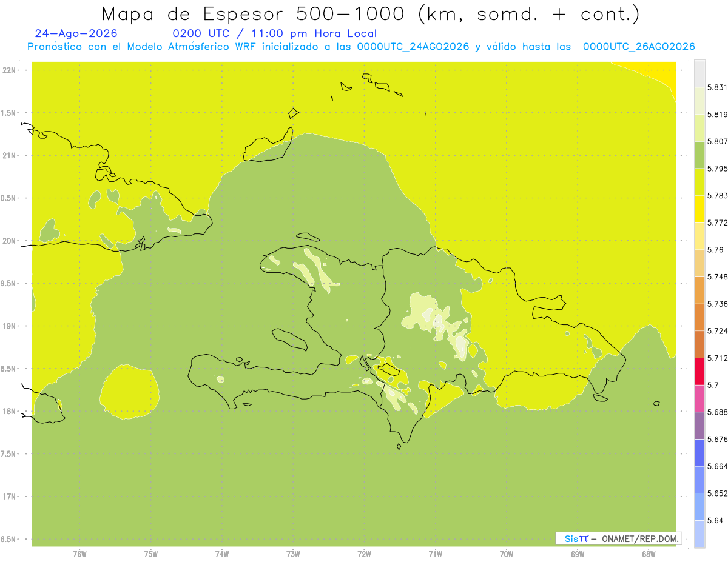This screenshot has height=562, width=728.
Task: Click the 71W longitude label
Action: tap(435, 554)
